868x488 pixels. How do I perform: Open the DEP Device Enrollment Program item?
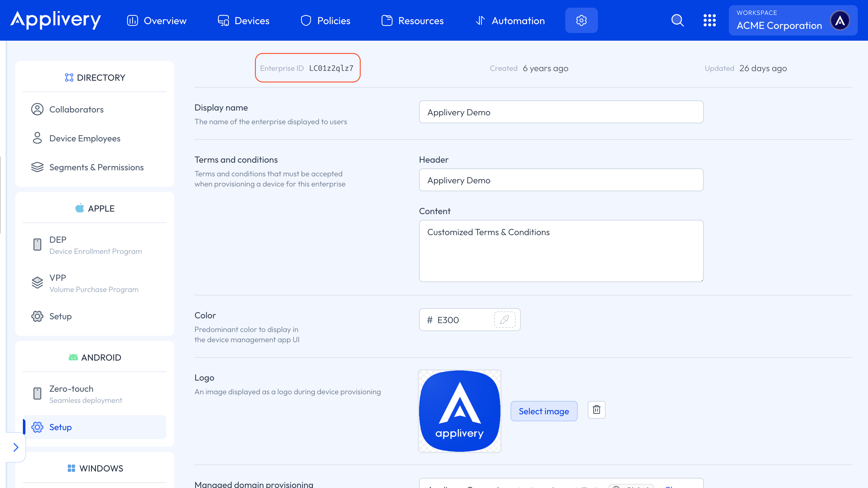click(95, 245)
